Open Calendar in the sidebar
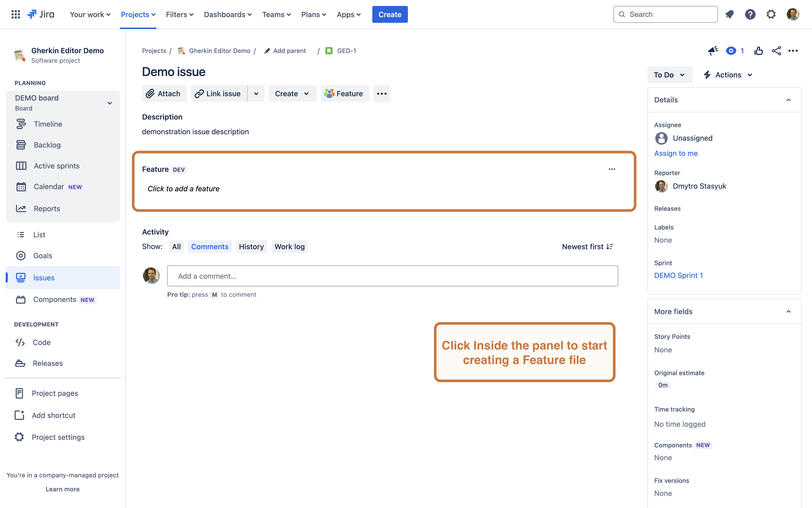 63,187
